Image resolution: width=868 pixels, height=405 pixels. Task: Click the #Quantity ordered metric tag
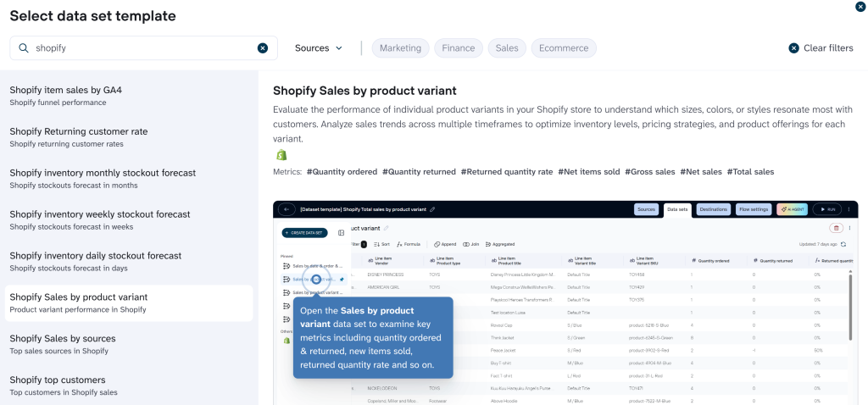(342, 172)
